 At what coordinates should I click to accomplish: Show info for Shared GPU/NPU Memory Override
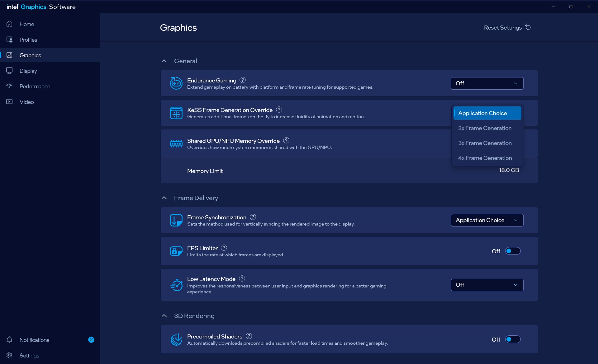click(x=286, y=140)
